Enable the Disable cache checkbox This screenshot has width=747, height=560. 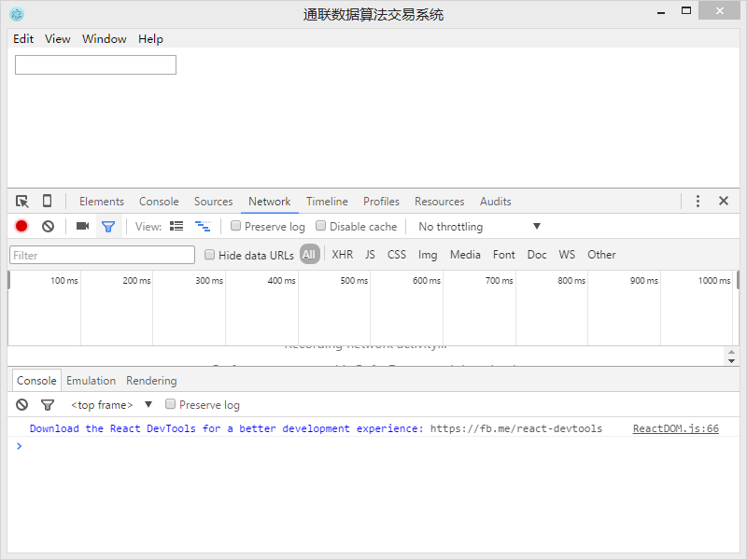[x=321, y=226]
